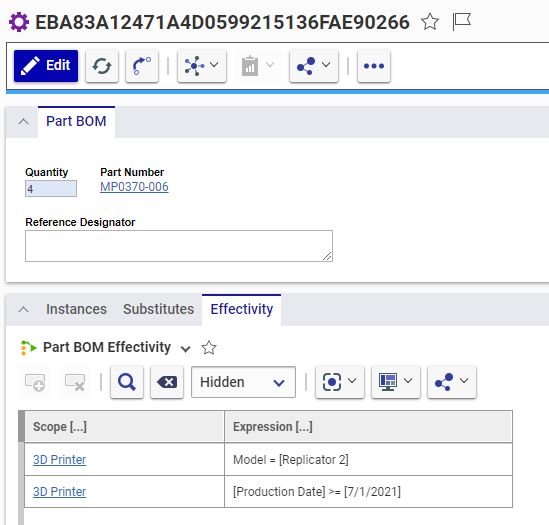549x525 pixels.
Task: Click the Quantity label
Action: pyautogui.click(x=47, y=172)
